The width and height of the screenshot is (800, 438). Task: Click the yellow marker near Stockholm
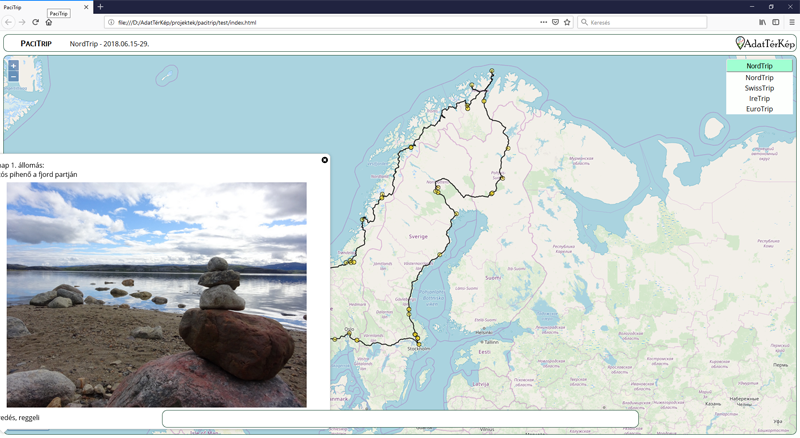coord(419,345)
